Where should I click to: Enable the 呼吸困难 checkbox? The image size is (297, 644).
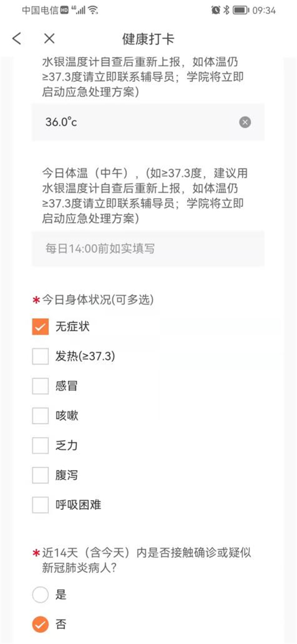pyautogui.click(x=40, y=505)
